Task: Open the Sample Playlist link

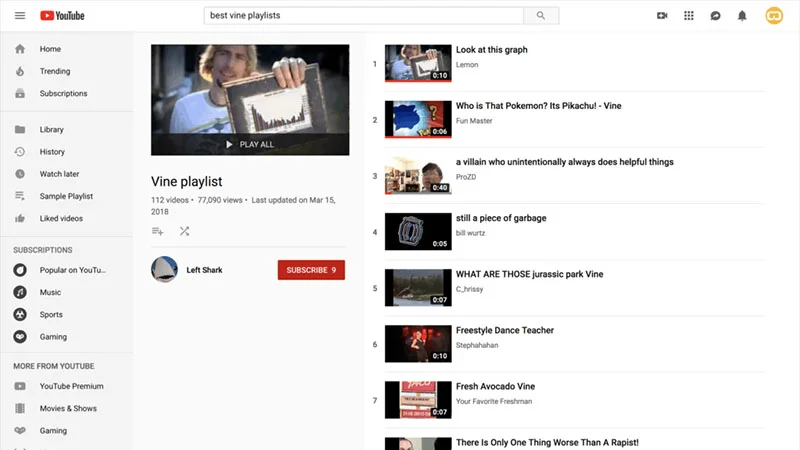Action: pos(66,196)
